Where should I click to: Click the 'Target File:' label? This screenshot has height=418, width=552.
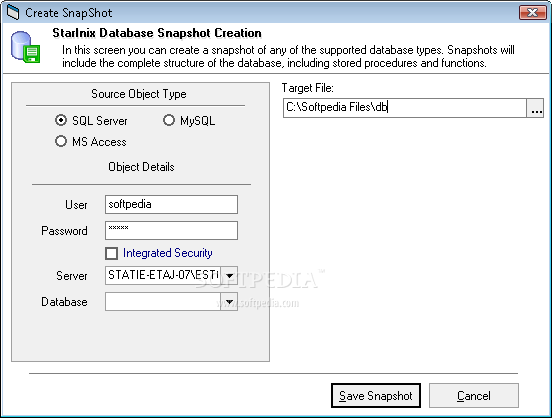tap(308, 88)
